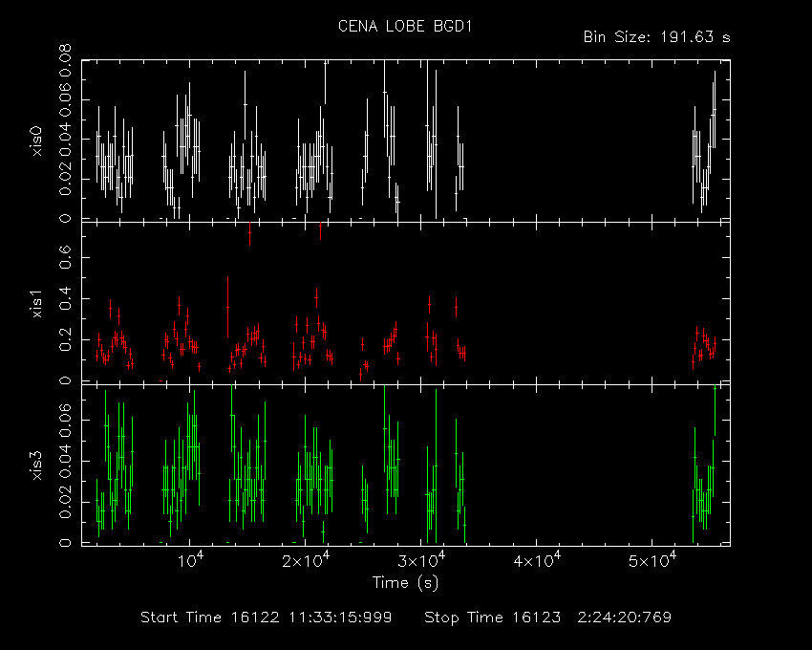This screenshot has height=650, width=812.
Task: Select the Bin Size: 191.63 s label
Action: click(x=656, y=37)
